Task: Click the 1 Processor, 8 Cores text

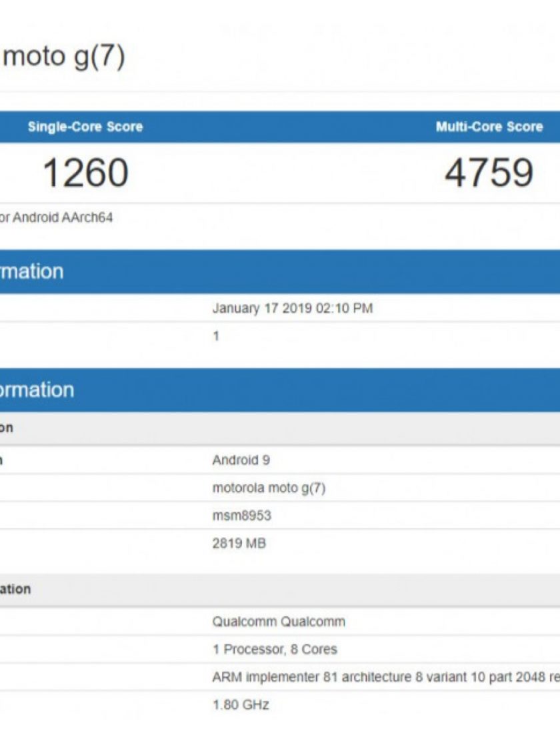Action: click(275, 649)
